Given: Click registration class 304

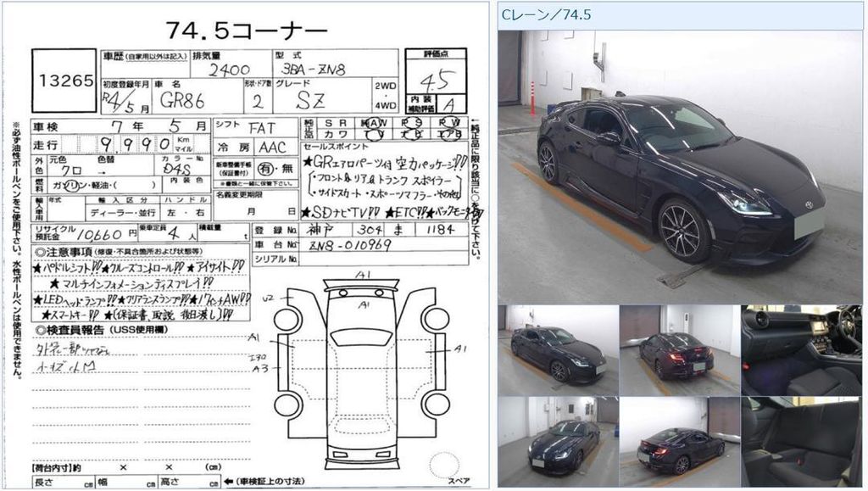Looking at the screenshot, I should tap(369, 229).
